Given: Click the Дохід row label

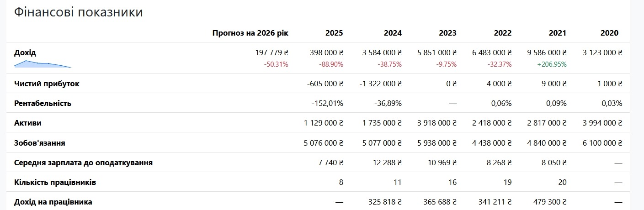Looking at the screenshot, I should (x=25, y=52).
